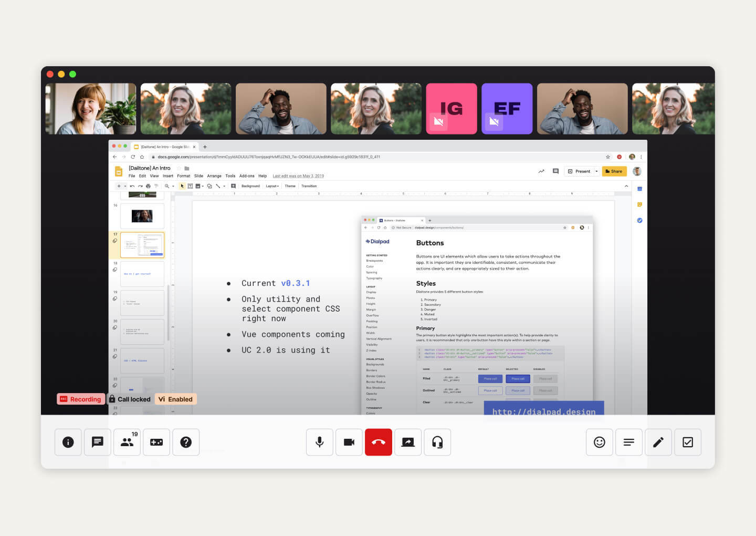Image resolution: width=756 pixels, height=536 pixels.
Task: Insert a text box in the slide
Action: (x=190, y=186)
